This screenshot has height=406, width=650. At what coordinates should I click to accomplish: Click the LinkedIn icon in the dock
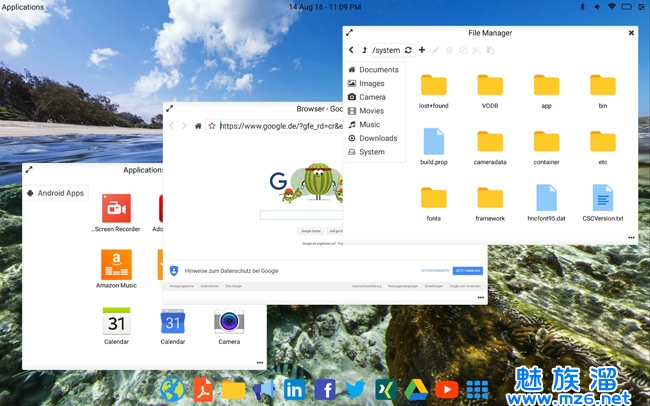(x=295, y=390)
